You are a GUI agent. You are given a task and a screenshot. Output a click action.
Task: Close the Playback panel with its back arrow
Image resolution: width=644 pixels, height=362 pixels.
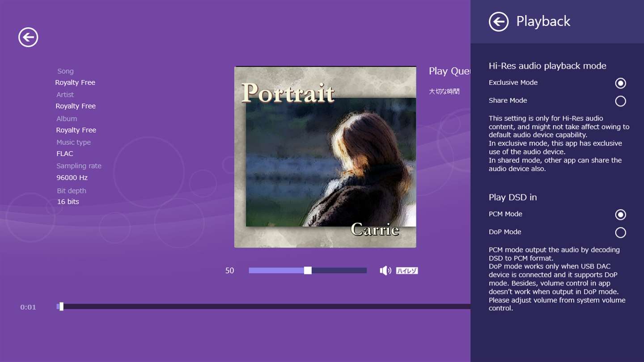[499, 21]
